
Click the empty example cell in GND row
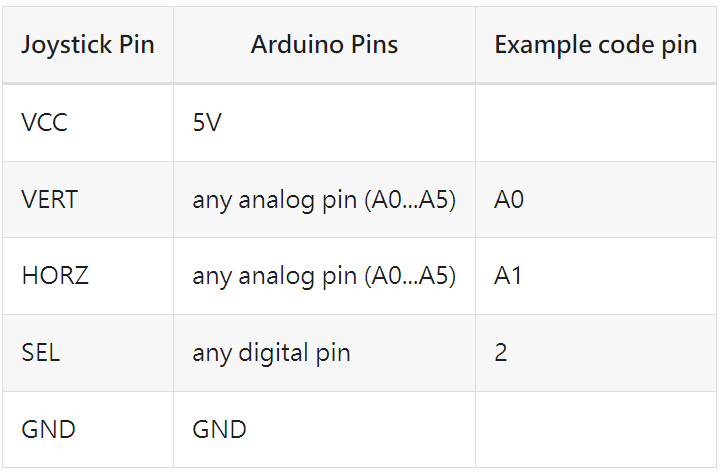point(595,430)
